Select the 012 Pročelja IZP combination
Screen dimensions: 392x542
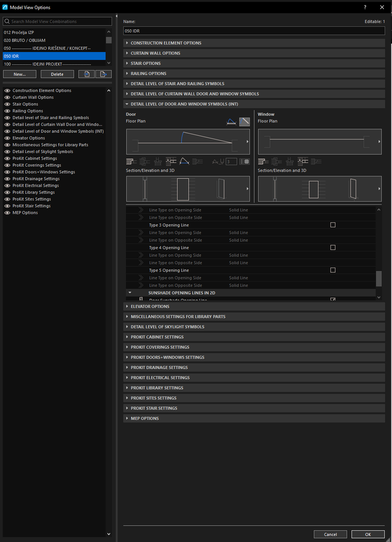pos(54,32)
